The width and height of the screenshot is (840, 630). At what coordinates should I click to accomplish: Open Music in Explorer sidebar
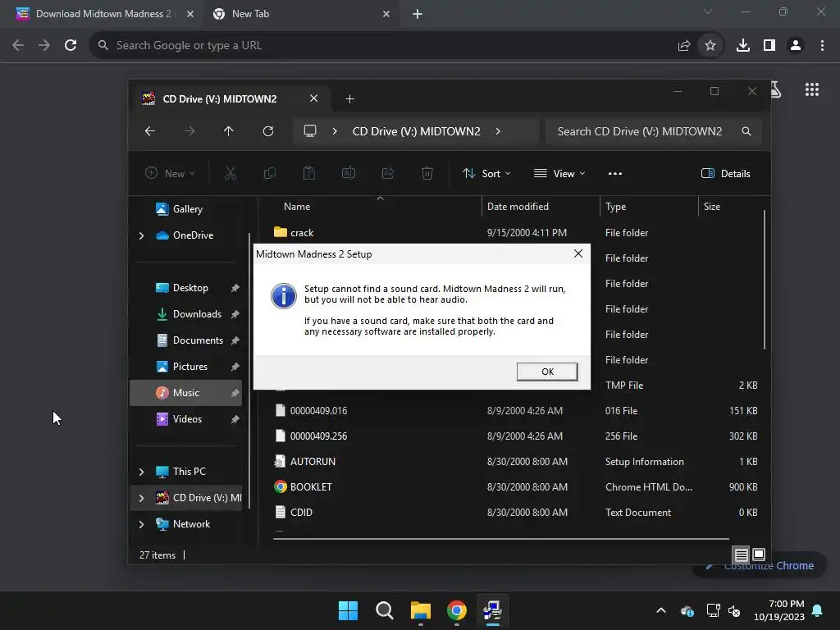(x=185, y=393)
